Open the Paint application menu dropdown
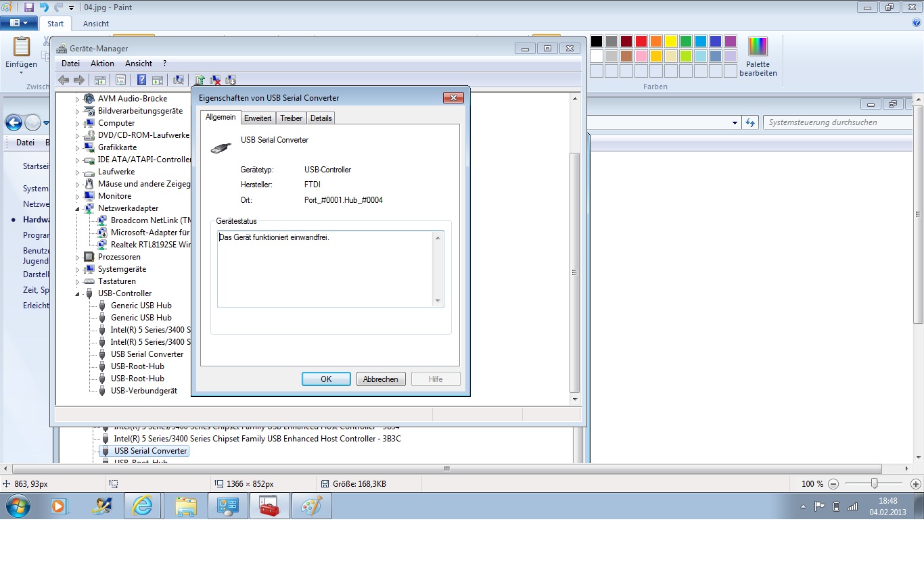 [18, 23]
